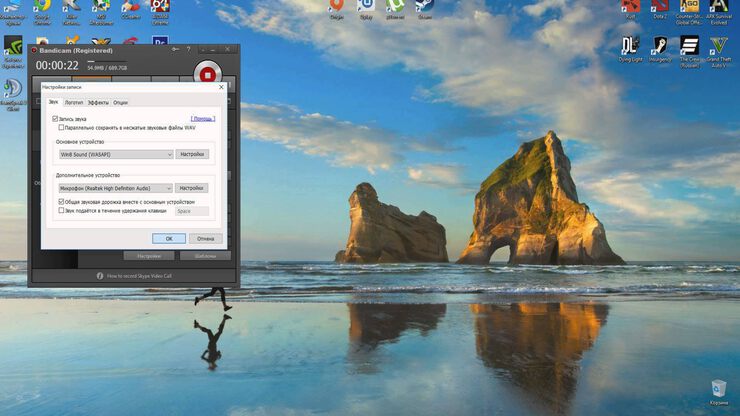Switch to the Эффекты tab
This screenshot has height=416, width=740.
(98, 102)
